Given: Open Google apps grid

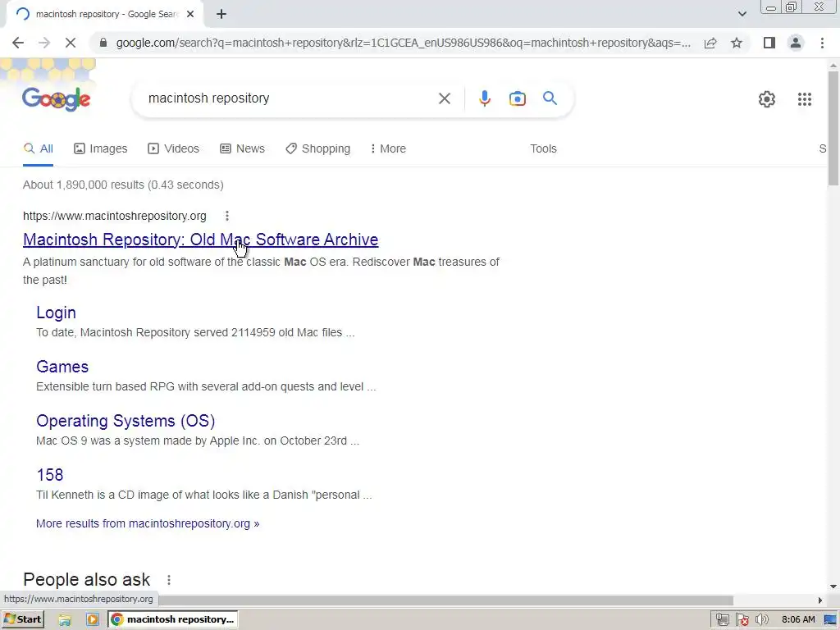Looking at the screenshot, I should [804, 99].
